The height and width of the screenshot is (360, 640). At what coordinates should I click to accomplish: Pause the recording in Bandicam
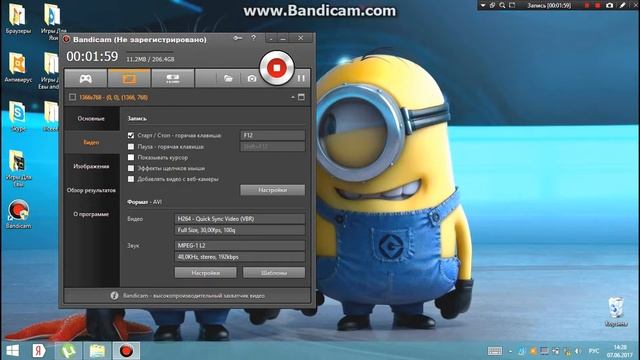[301, 78]
